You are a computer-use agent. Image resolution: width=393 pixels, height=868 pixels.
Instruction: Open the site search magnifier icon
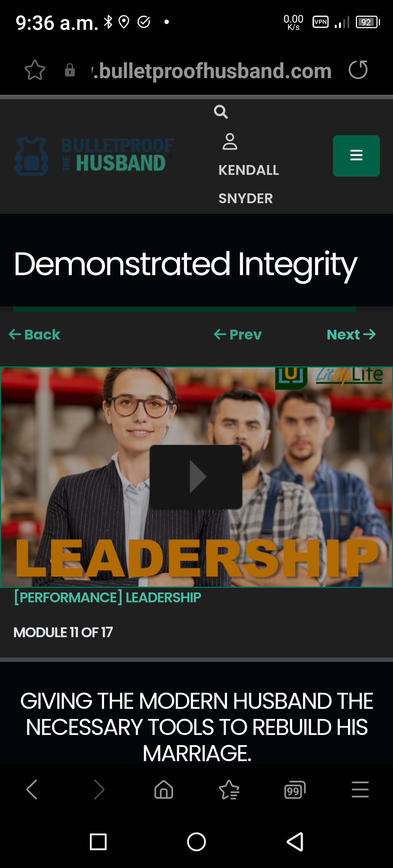point(221,112)
